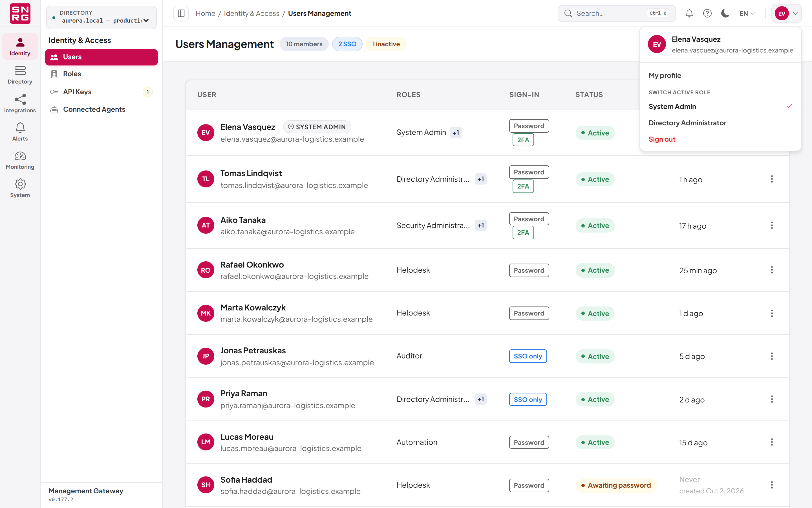Open the help question mark icon

coord(707,14)
